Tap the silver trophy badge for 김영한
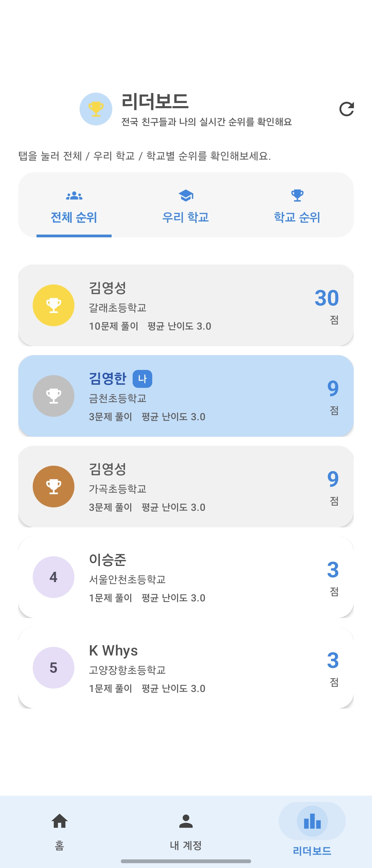This screenshot has width=372, height=868. coord(53,396)
